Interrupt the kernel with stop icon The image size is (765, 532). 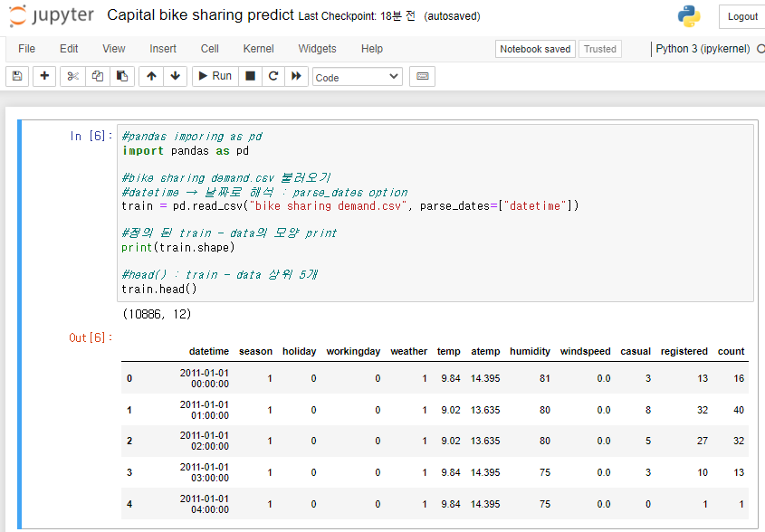click(x=250, y=76)
